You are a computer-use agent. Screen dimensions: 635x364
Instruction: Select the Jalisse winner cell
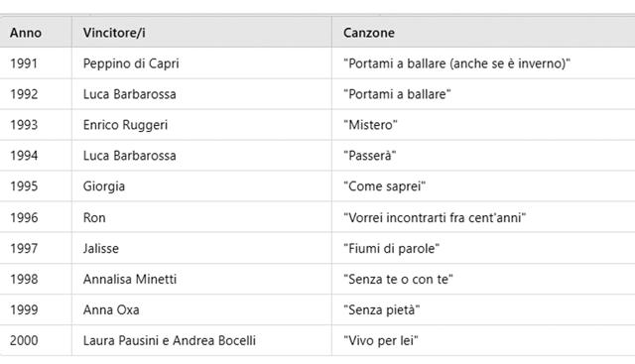click(x=201, y=248)
